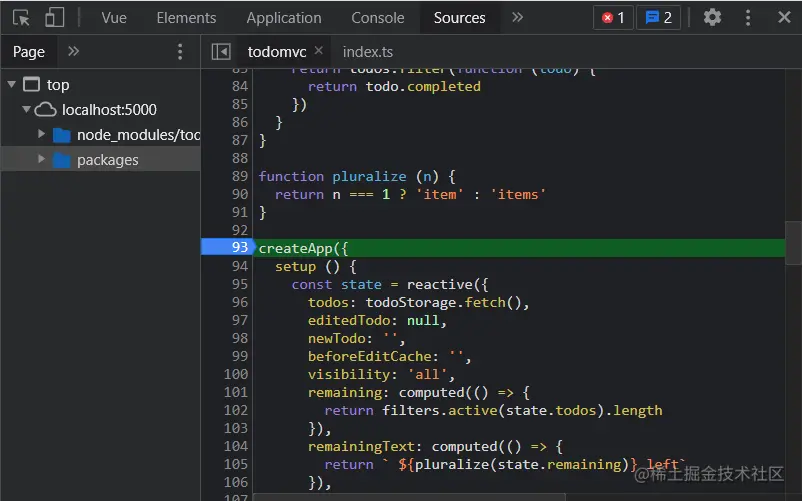Select the Sources tab
The image size is (802, 501).
coord(459,18)
